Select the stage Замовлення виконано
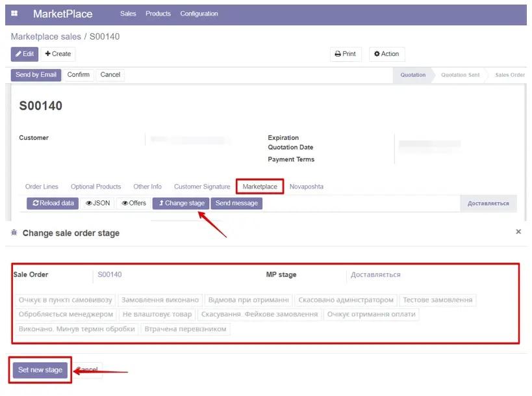 (162, 300)
